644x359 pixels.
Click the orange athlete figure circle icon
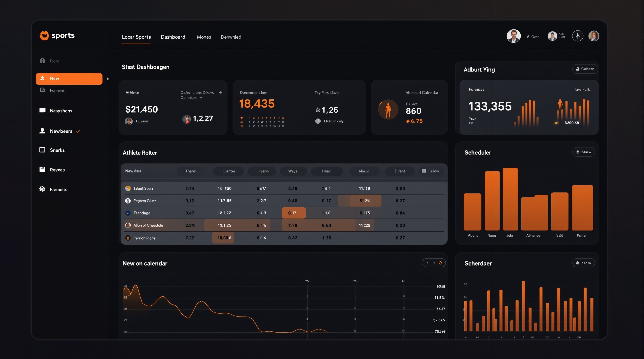click(x=388, y=110)
